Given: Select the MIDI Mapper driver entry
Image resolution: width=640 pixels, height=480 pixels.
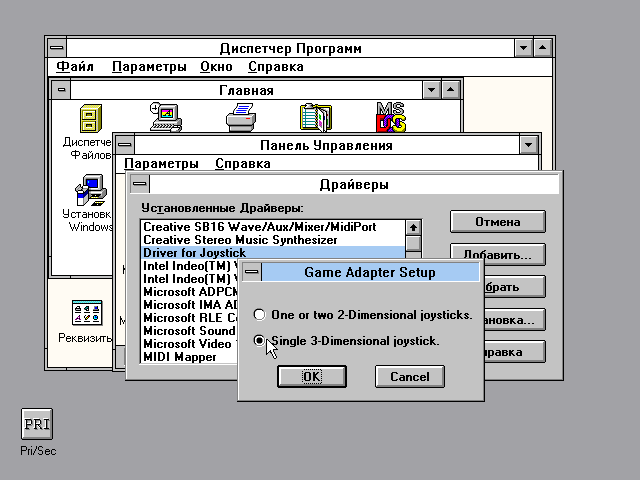Looking at the screenshot, I should click(x=189, y=357).
